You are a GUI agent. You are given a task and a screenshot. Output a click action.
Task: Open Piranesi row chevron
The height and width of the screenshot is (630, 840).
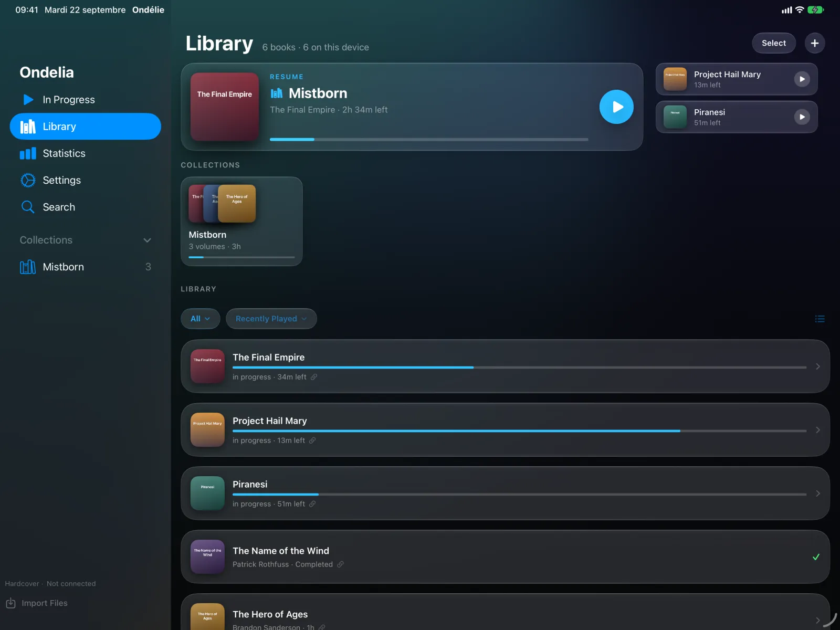pyautogui.click(x=817, y=493)
